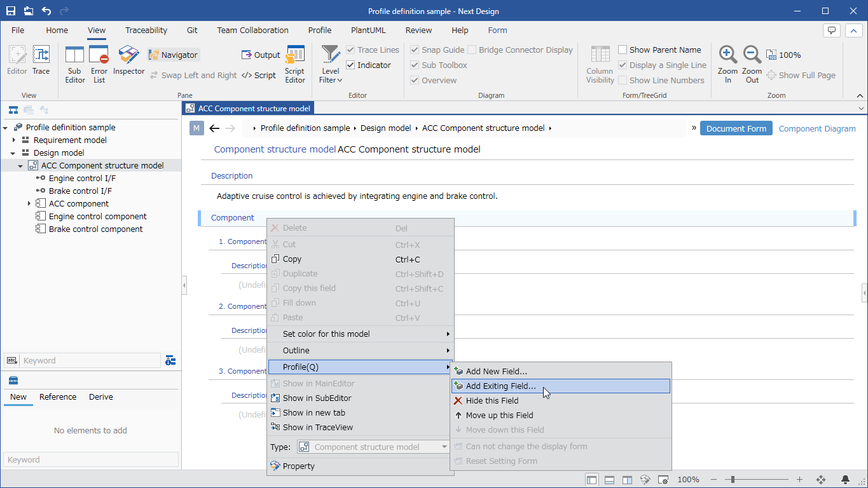
Task: Open the Output pane
Action: click(x=261, y=55)
